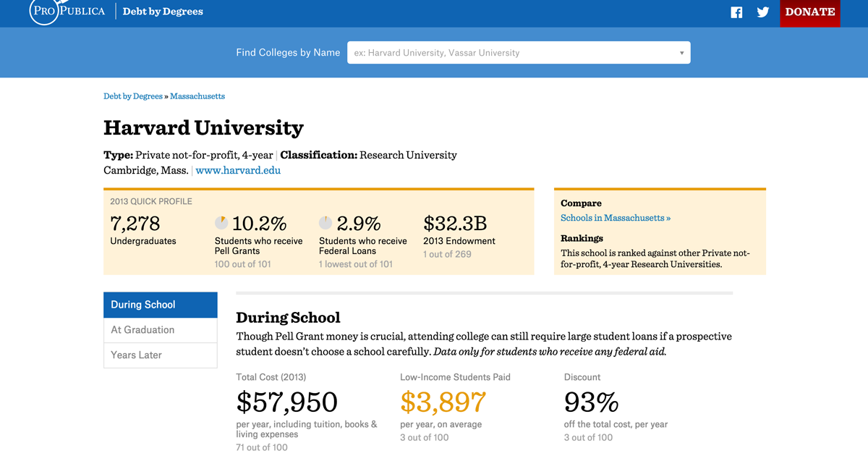
Task: Click the '1 out of 269' endowment rank
Action: pyautogui.click(x=447, y=254)
